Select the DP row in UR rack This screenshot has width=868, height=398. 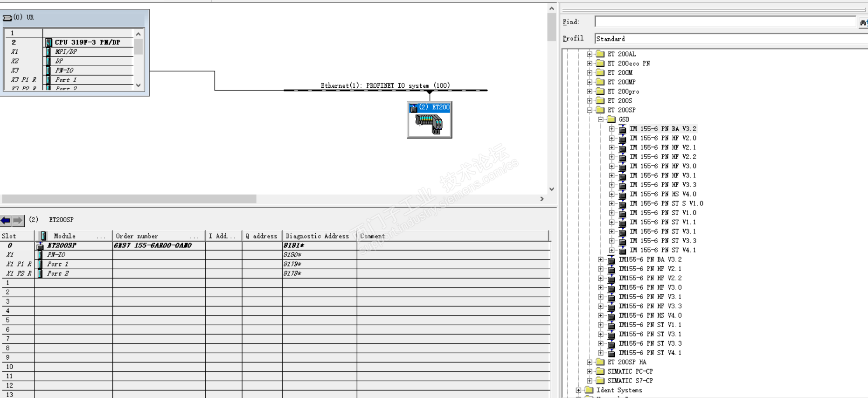pos(69,61)
